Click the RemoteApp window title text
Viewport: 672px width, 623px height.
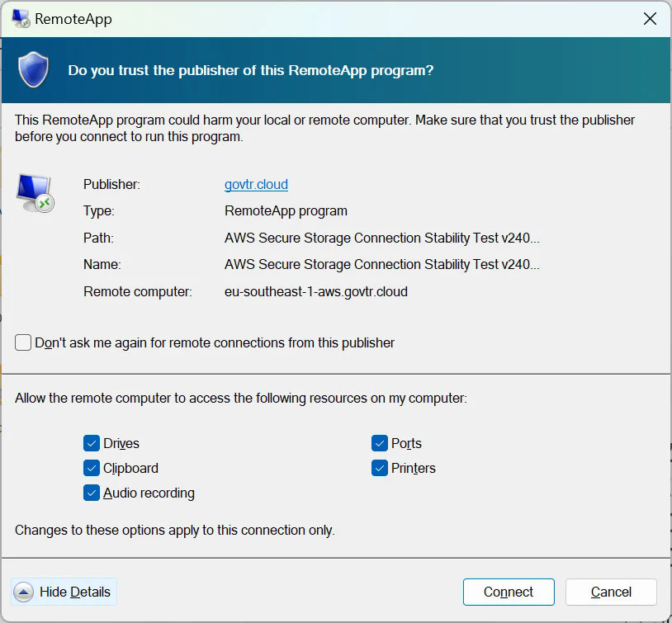pos(73,19)
